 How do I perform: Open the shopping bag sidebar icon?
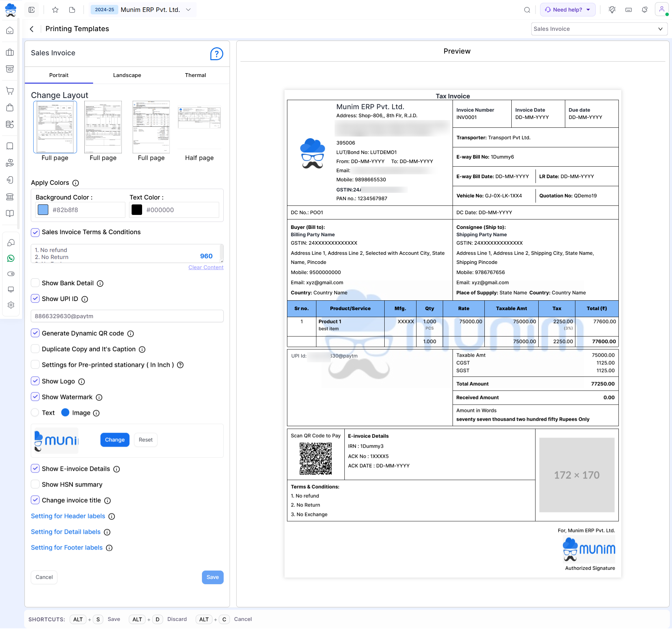(x=10, y=107)
